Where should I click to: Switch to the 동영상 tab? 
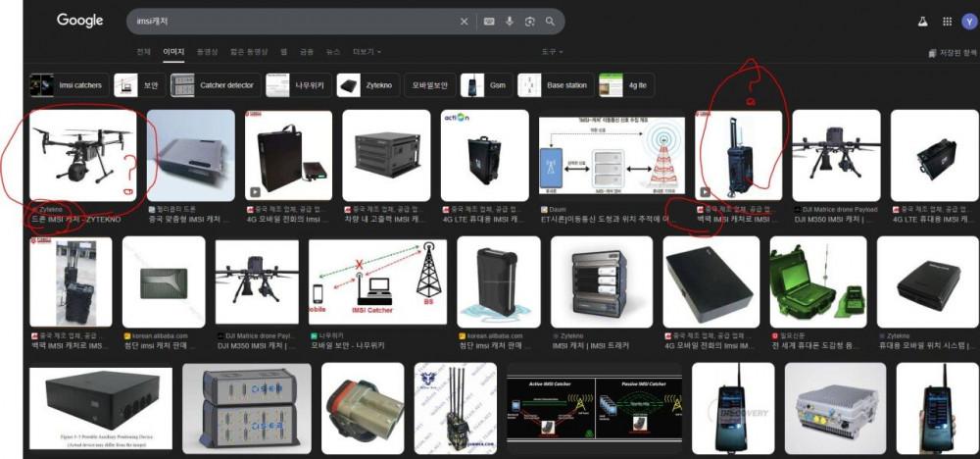pyautogui.click(x=207, y=51)
